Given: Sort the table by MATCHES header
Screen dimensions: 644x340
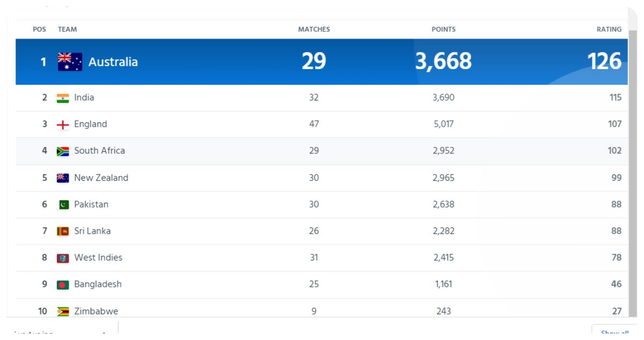Looking at the screenshot, I should click(313, 29).
